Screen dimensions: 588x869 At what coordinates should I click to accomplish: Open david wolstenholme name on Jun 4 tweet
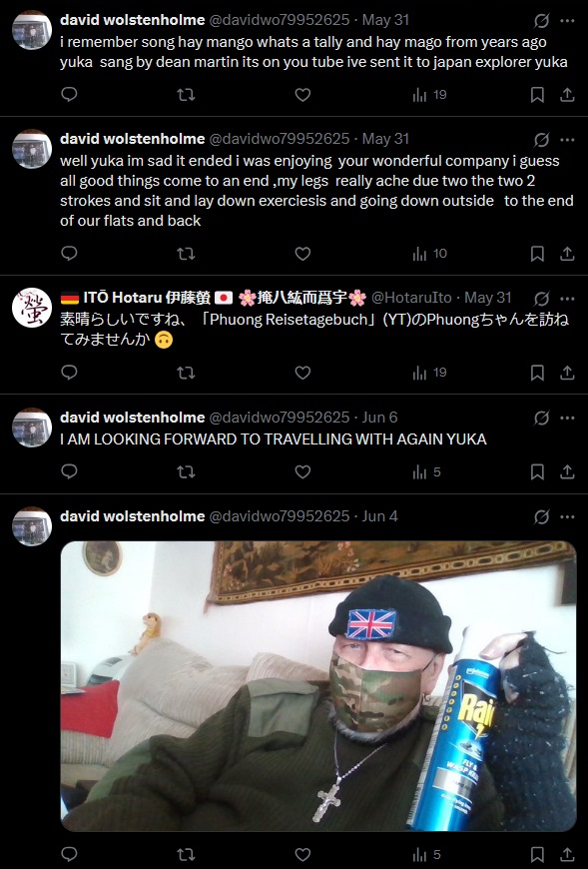(133, 516)
